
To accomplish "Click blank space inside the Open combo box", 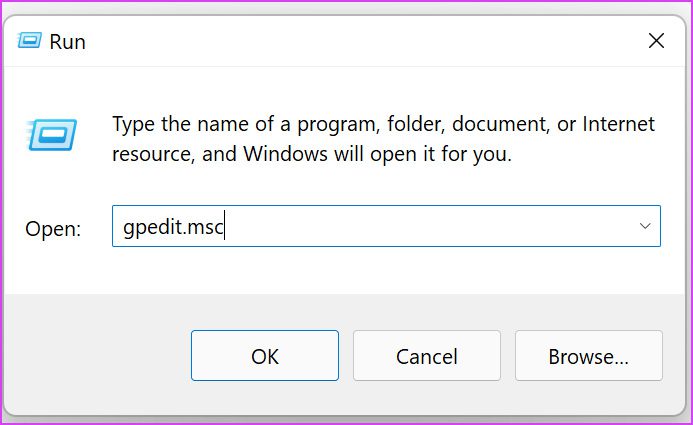I will point(429,226).
